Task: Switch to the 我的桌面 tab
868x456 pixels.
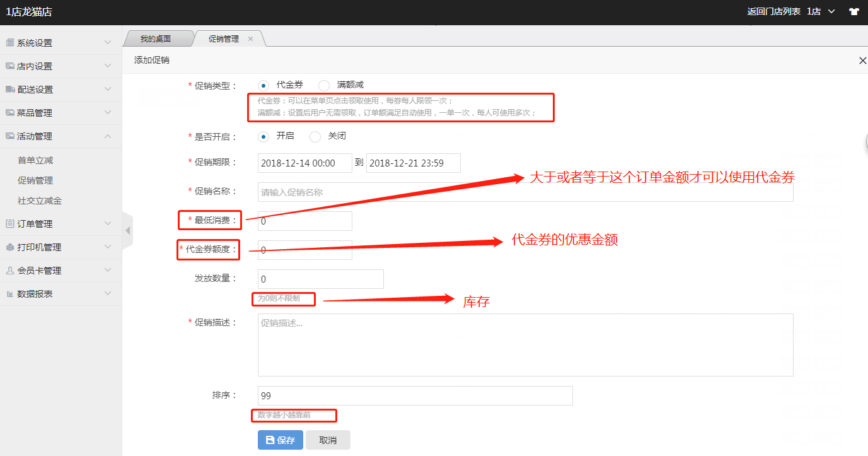Action: coord(156,39)
